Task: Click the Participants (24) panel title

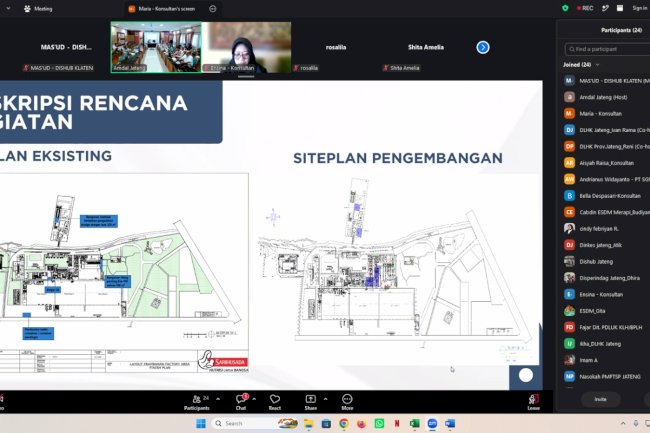Action: 621,30
